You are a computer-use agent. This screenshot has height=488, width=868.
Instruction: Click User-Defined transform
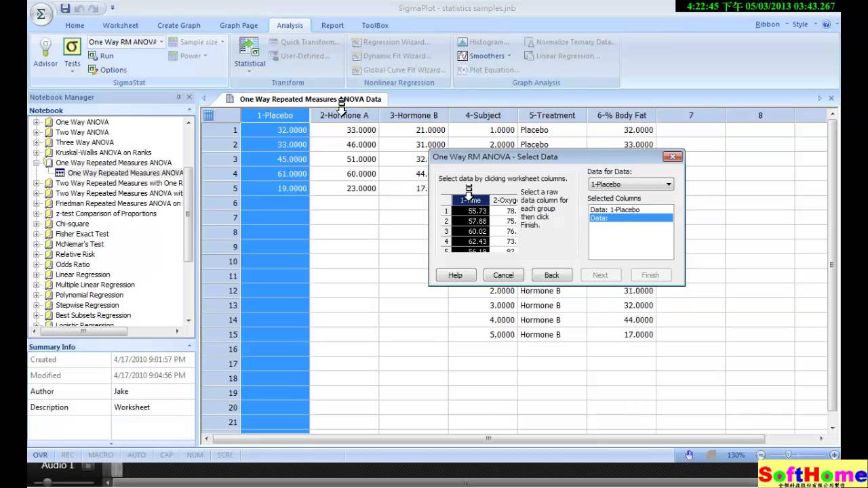[299, 56]
